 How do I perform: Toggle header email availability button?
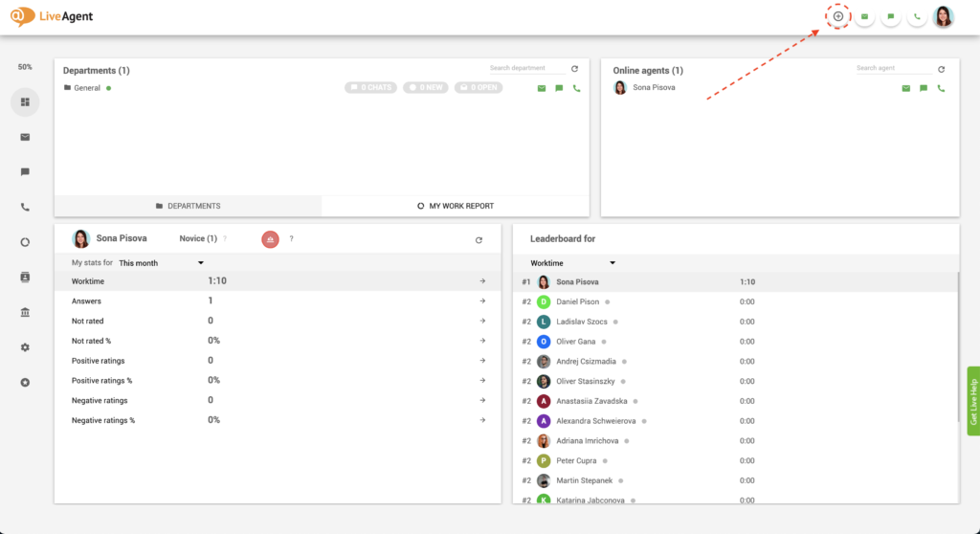(864, 16)
